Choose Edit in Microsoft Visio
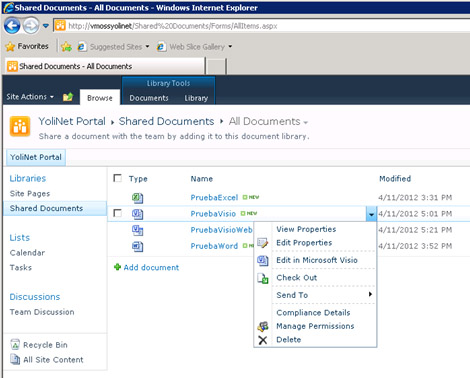The image size is (470, 378). (x=317, y=260)
